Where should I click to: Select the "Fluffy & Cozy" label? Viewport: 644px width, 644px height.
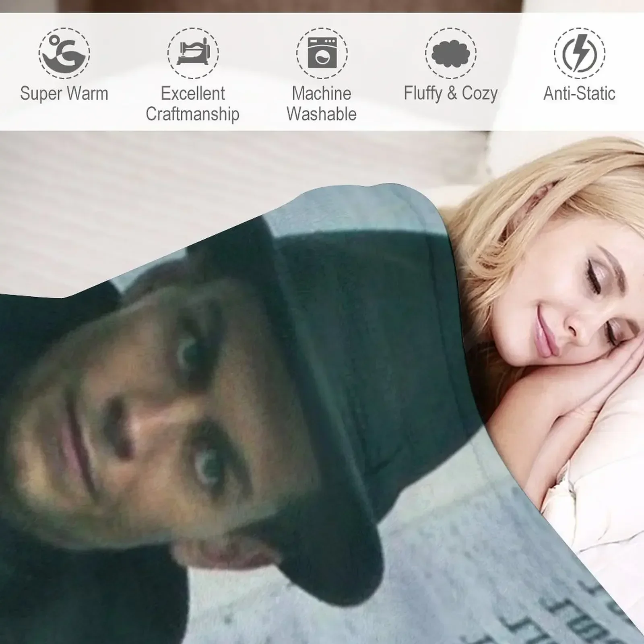pyautogui.click(x=451, y=94)
